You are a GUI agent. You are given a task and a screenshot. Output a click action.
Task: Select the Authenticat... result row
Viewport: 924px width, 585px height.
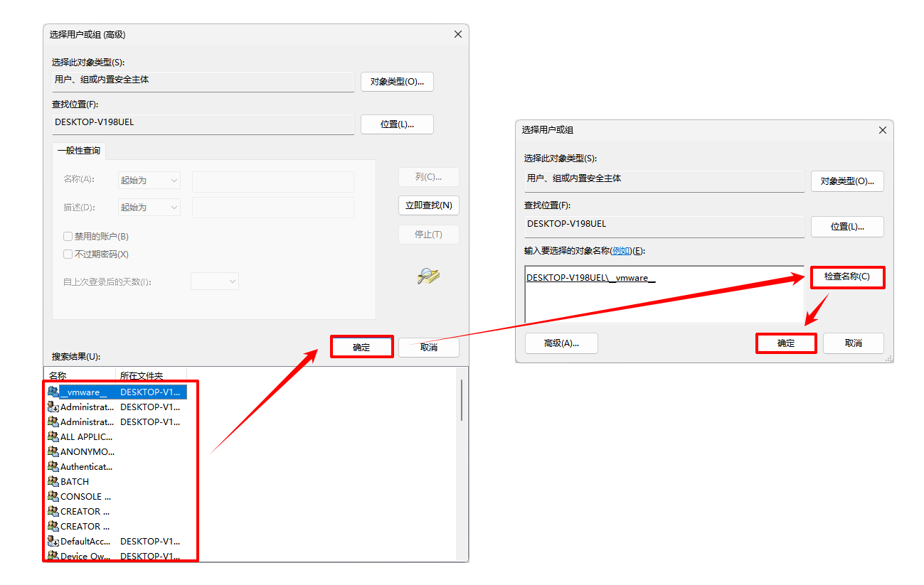coord(115,466)
